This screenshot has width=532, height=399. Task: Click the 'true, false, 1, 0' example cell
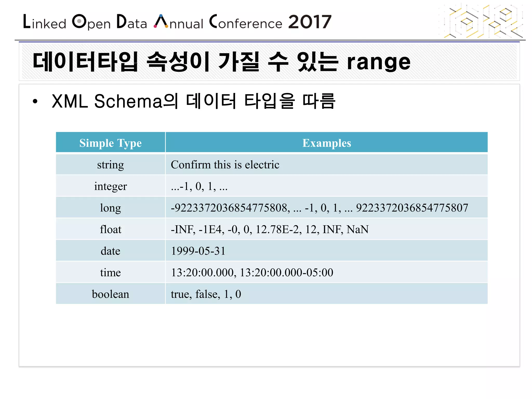point(327,294)
